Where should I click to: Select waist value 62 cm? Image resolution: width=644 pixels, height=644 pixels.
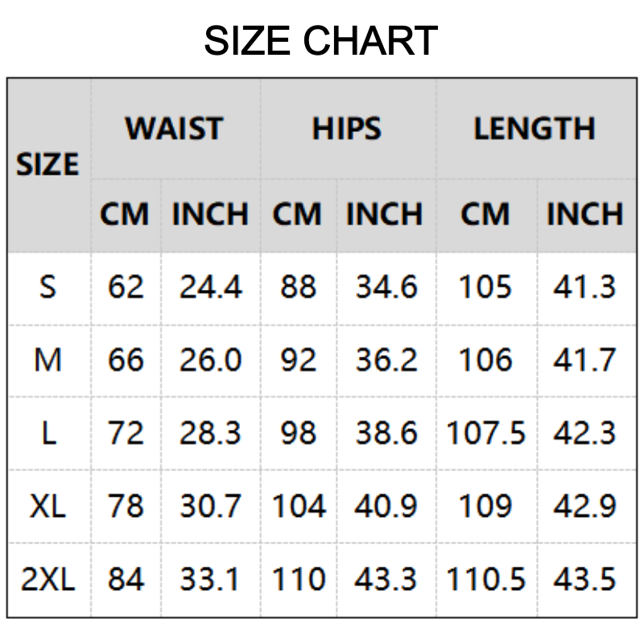click(x=126, y=287)
